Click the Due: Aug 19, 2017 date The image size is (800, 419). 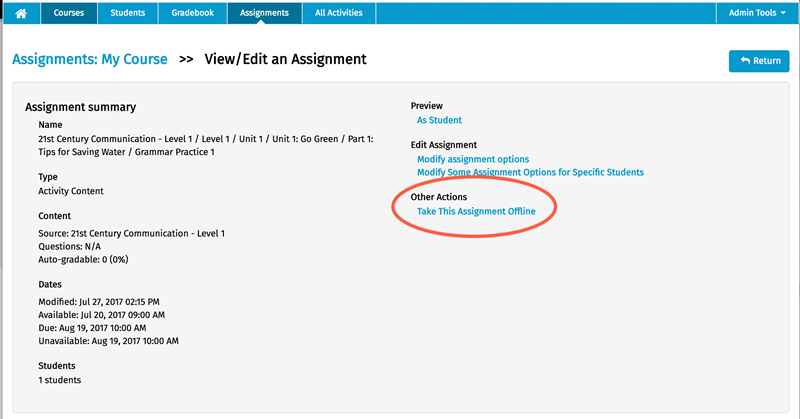(x=92, y=328)
